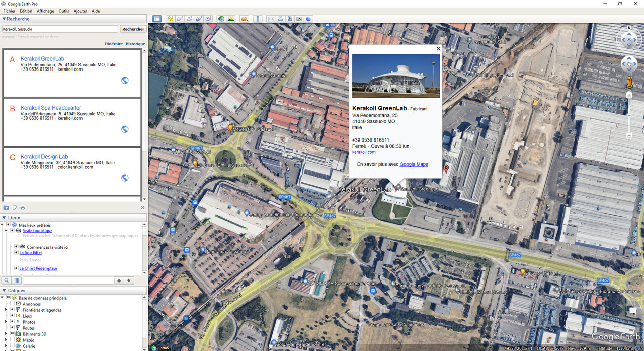The height and width of the screenshot is (351, 644).
Task: Toggle the Places panel view icon
Action: [x=16, y=280]
